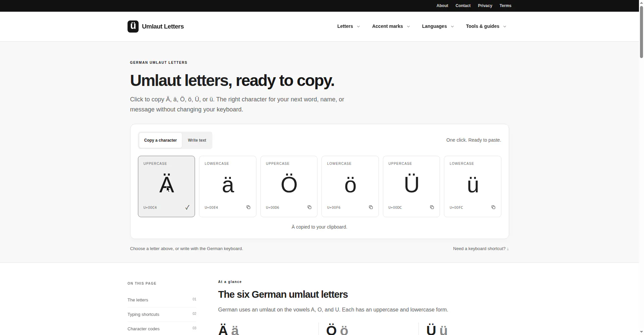This screenshot has width=644, height=335.
Task: Click the checkmark icon on the Ä card
Action: click(187, 207)
